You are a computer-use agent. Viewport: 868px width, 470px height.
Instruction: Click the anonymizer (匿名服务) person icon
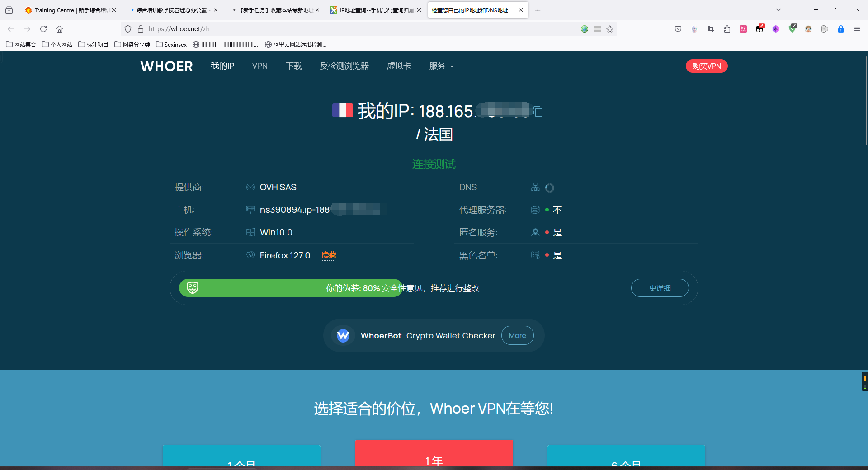click(535, 232)
